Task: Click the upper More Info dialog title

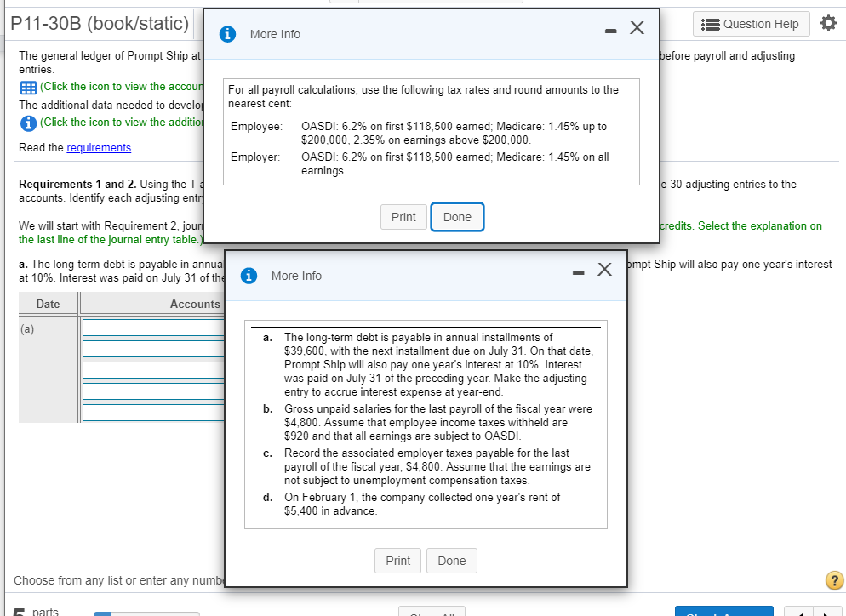Action: point(275,34)
